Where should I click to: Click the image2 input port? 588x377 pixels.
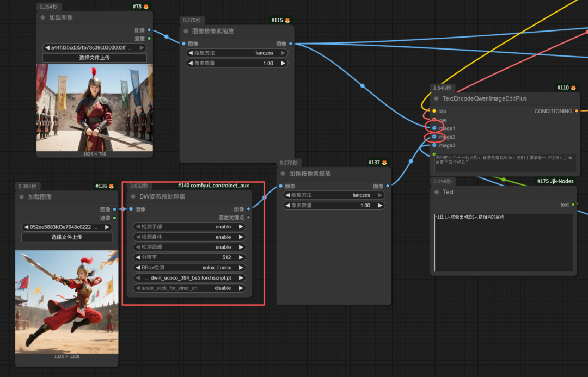pos(434,137)
